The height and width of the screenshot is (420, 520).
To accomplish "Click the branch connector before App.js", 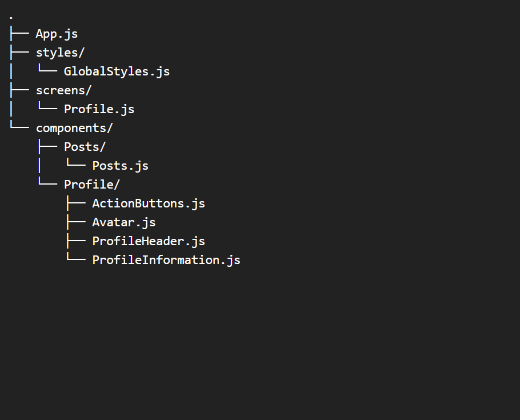I will click(x=19, y=34).
